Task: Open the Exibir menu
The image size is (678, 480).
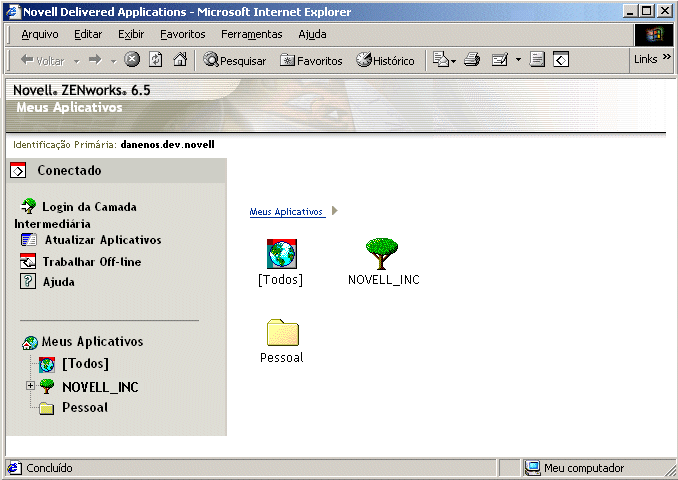Action: click(131, 34)
